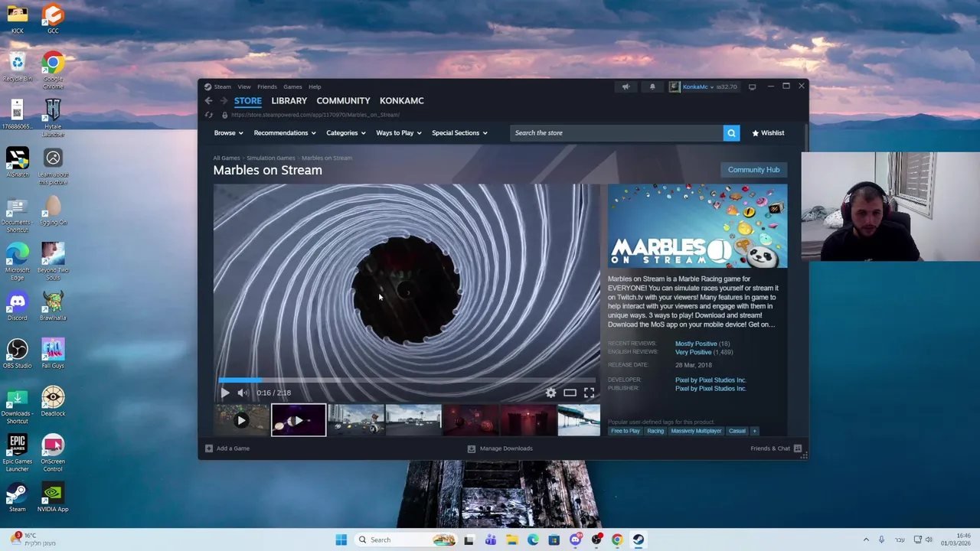Select the Discord desktop icon
The image size is (980, 551).
17,306
